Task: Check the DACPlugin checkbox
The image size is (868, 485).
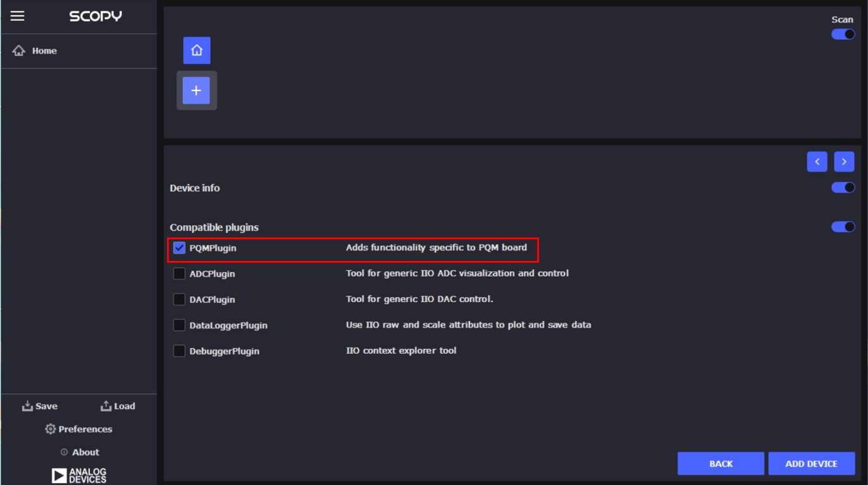Action: [x=179, y=299]
